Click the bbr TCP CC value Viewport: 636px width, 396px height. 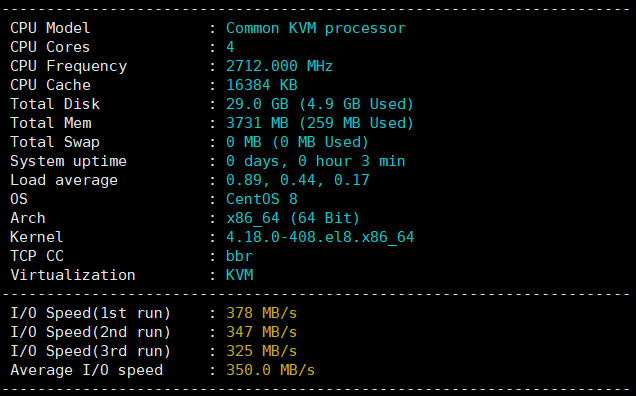pos(239,256)
